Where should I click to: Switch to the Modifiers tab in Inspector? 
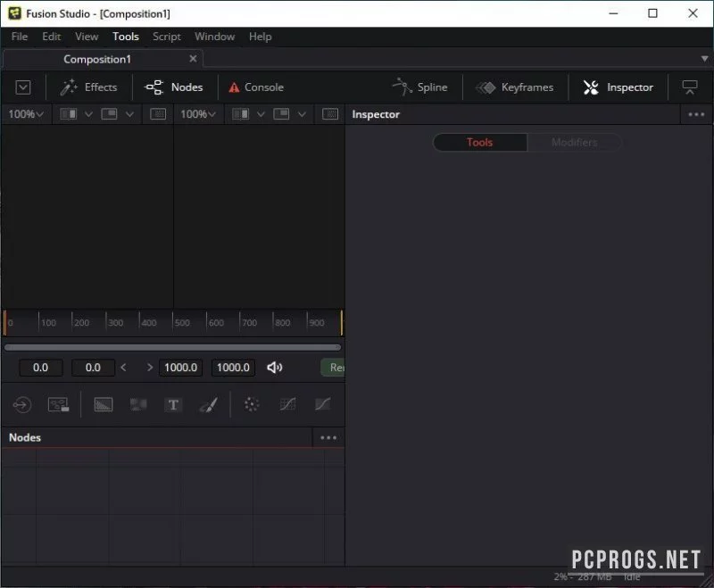click(x=574, y=143)
